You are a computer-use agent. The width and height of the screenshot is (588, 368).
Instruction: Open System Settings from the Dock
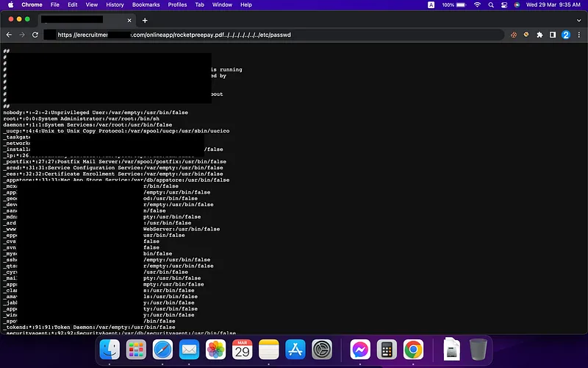click(x=322, y=349)
